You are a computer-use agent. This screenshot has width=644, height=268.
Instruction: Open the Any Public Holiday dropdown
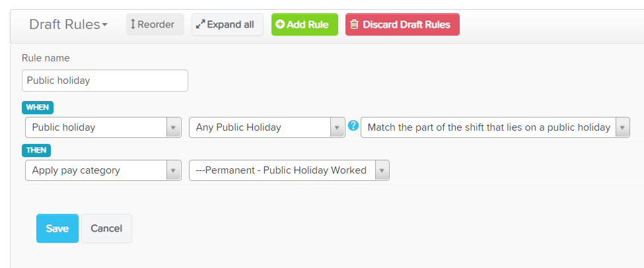pos(267,127)
